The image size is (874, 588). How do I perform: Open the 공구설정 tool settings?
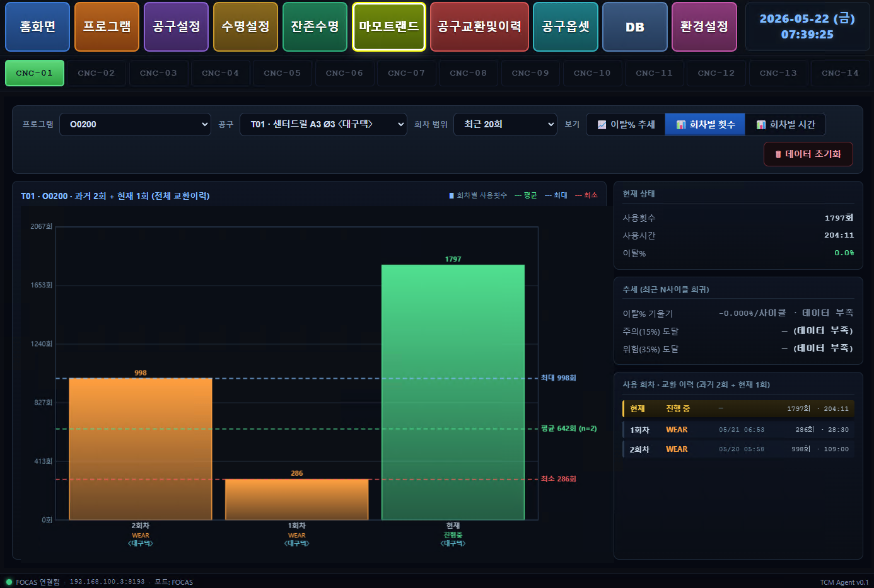(176, 26)
